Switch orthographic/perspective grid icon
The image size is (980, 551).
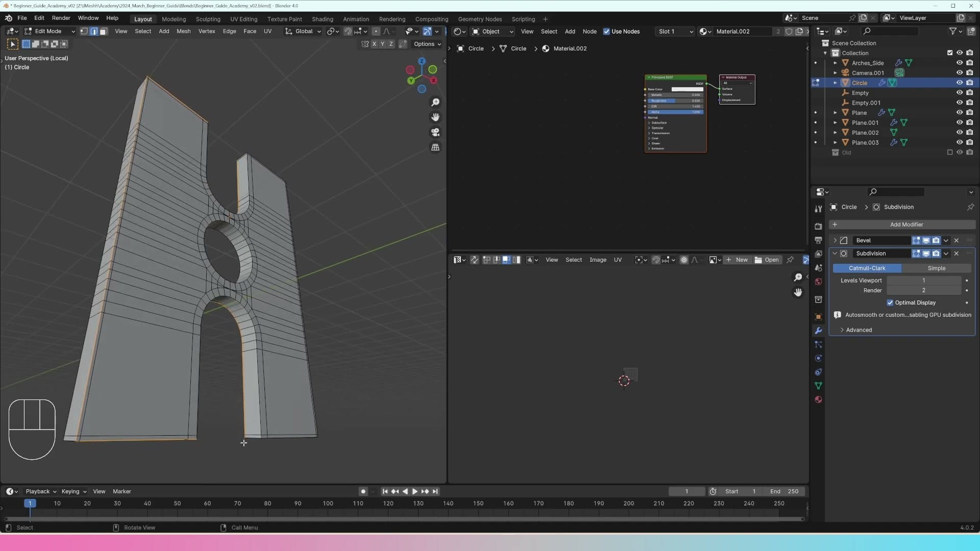point(435,147)
